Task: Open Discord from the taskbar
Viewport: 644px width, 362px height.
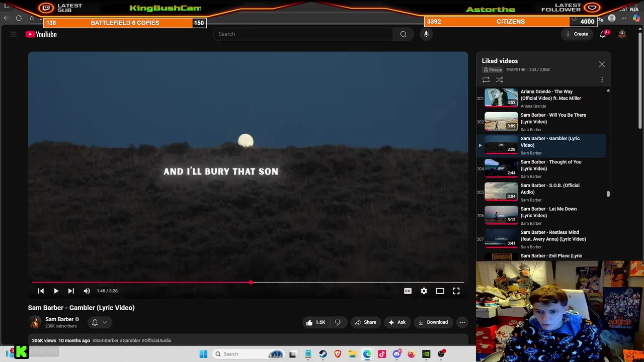Action: point(396,354)
